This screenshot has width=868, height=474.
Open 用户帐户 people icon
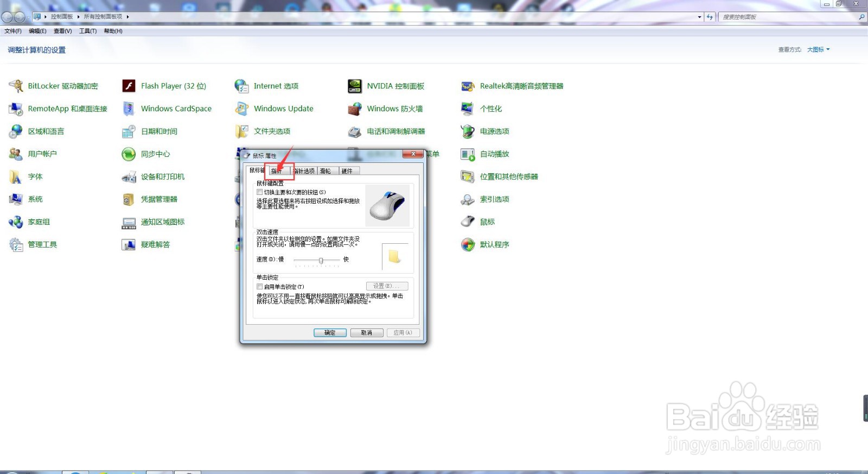coord(16,154)
